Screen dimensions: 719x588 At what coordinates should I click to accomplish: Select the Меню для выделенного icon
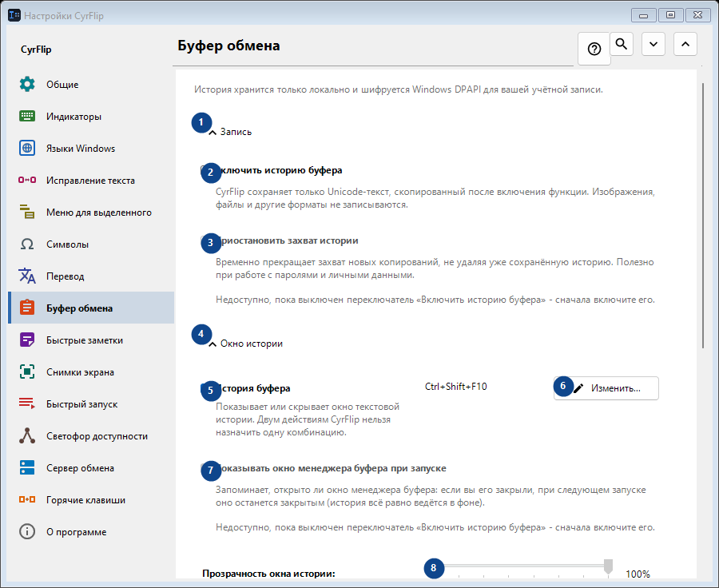pos(27,213)
